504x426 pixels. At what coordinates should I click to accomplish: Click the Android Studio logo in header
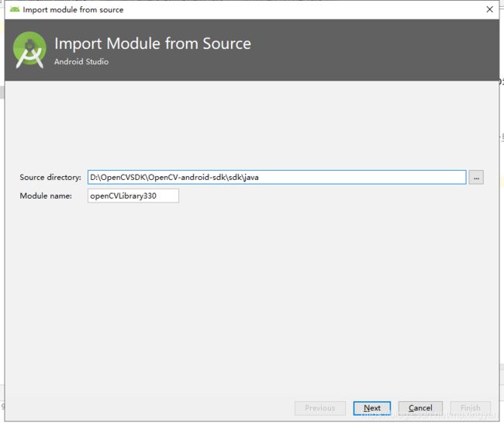coord(29,50)
